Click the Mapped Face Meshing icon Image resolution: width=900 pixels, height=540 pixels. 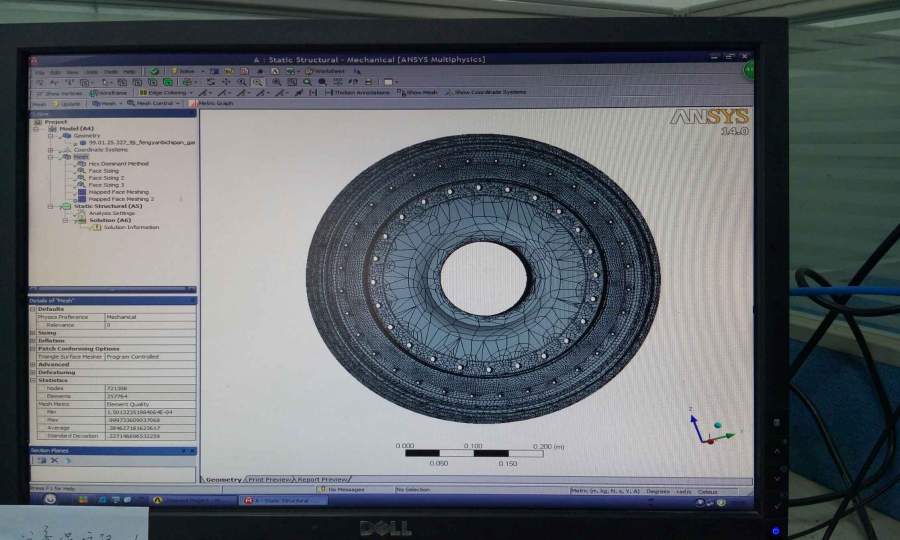[x=82, y=192]
